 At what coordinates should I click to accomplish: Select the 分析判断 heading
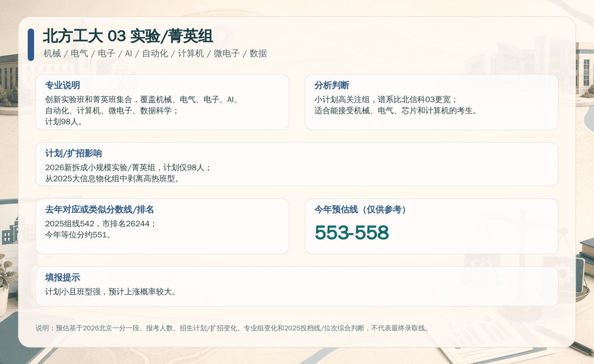pos(331,85)
